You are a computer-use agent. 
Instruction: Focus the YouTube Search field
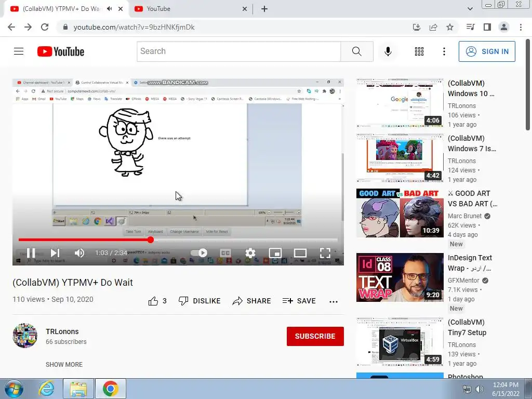pyautogui.click(x=238, y=51)
